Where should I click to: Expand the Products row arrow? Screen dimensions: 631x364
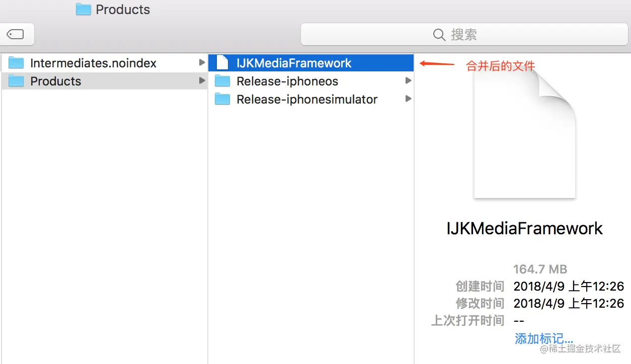(202, 80)
